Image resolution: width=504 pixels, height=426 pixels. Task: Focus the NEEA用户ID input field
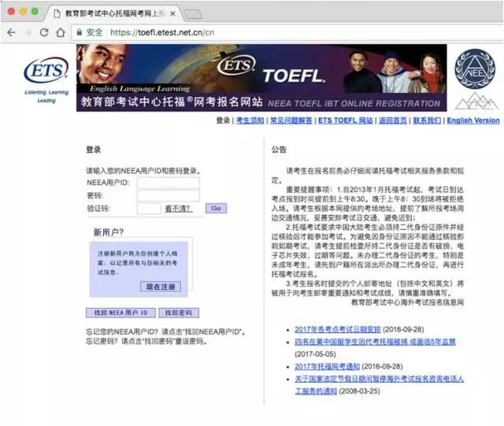pyautogui.click(x=168, y=183)
